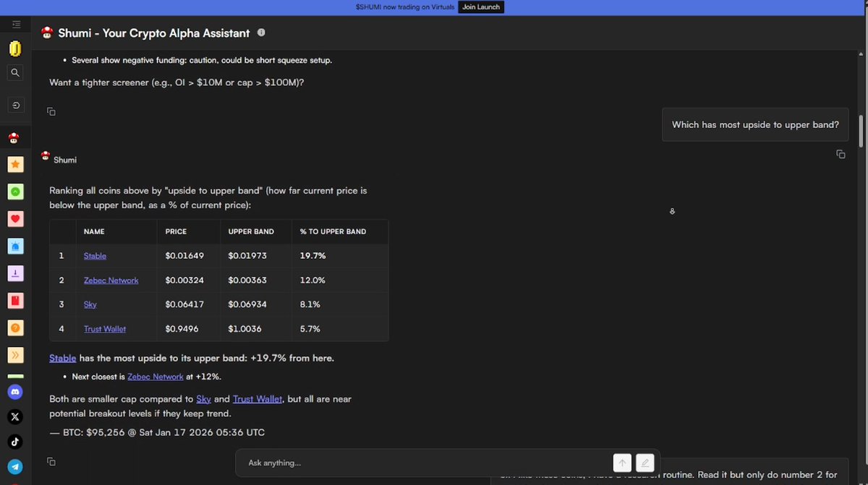The height and width of the screenshot is (485, 868).
Task: Click the heart icon in the sidebar
Action: pos(15,218)
